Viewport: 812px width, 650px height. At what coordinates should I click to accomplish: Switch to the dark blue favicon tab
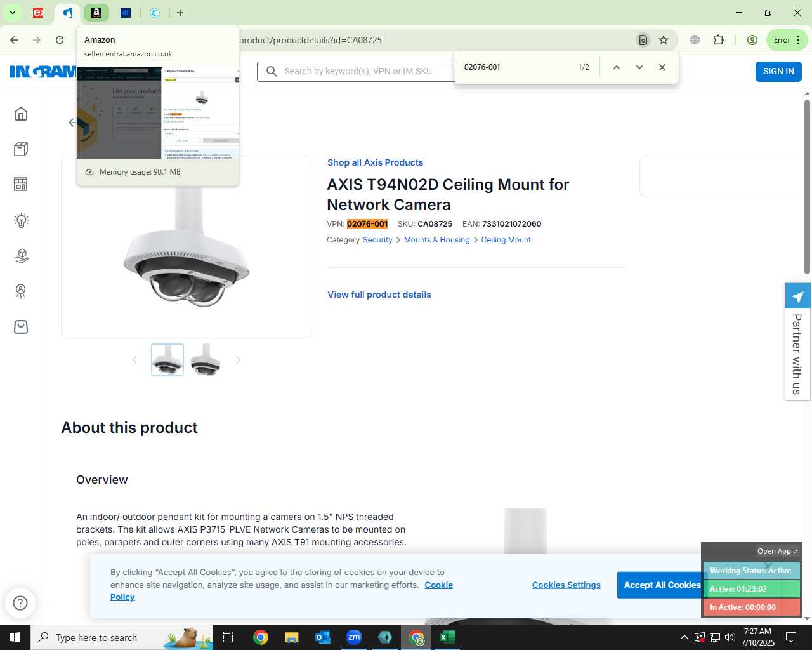point(126,13)
